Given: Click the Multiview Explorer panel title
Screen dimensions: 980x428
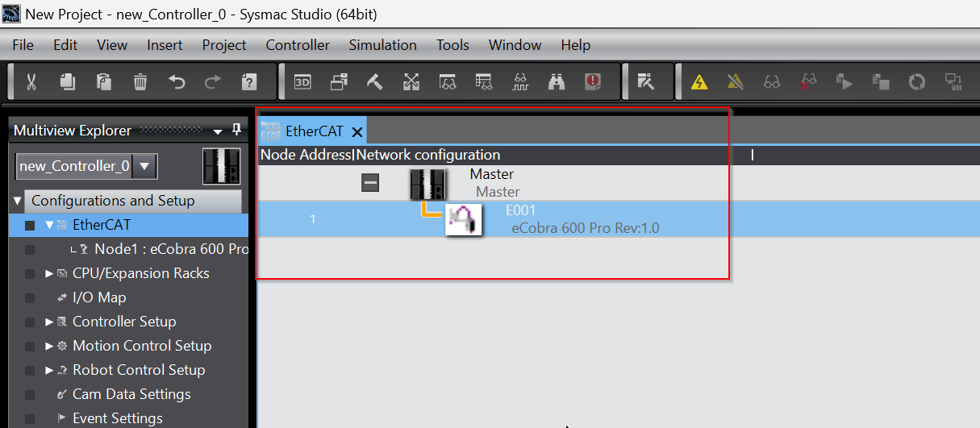Looking at the screenshot, I should tap(73, 131).
